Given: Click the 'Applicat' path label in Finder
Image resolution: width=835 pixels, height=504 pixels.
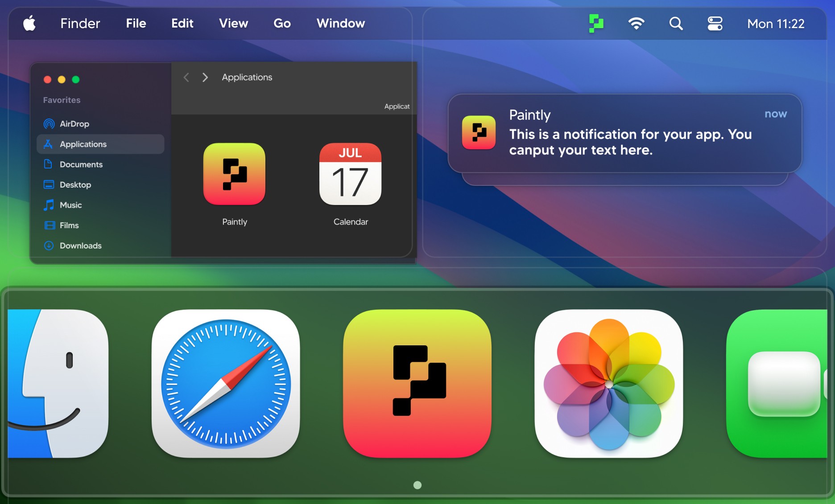Looking at the screenshot, I should pos(397,107).
